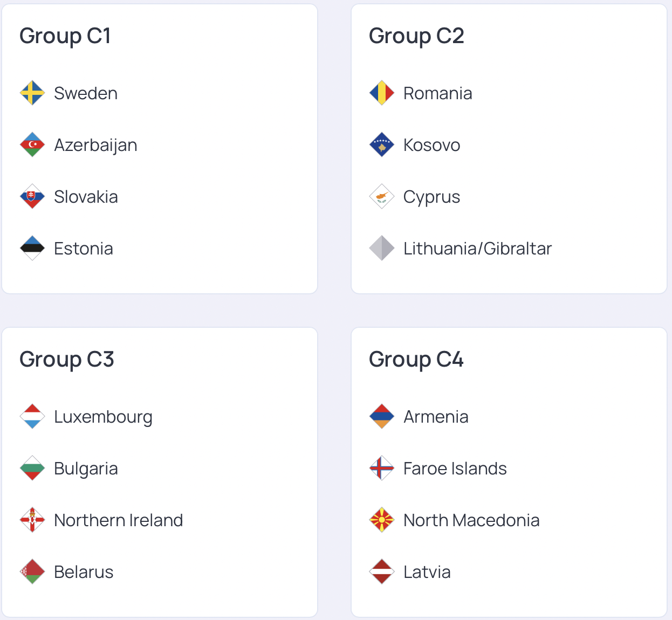Image resolution: width=672 pixels, height=620 pixels.
Task: Open the Cyprus team link
Action: click(x=431, y=197)
